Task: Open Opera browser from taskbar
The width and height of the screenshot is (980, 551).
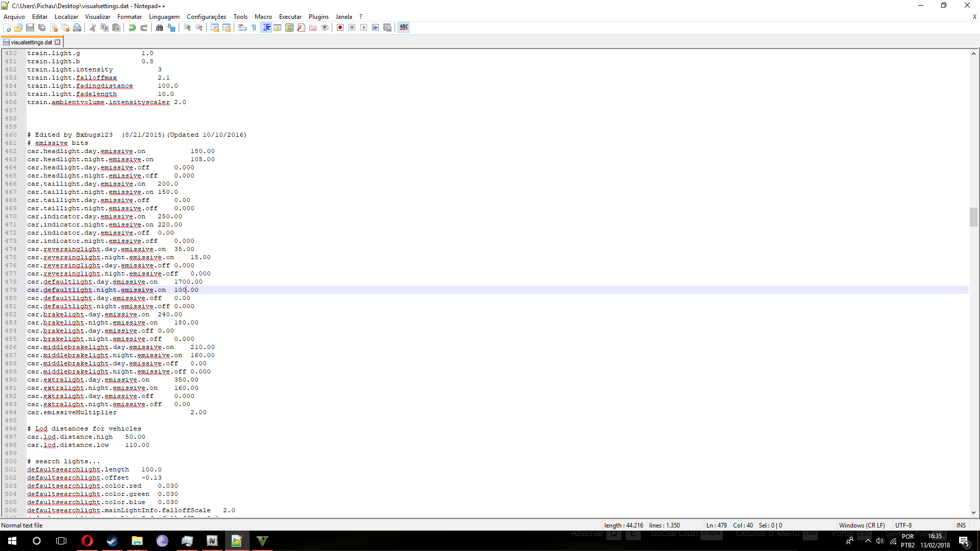Action: point(87,541)
